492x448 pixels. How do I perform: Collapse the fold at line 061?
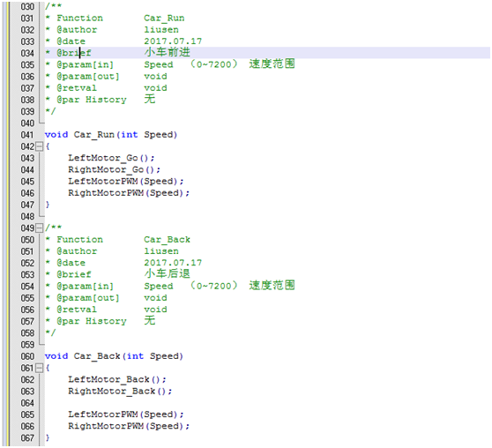39,368
